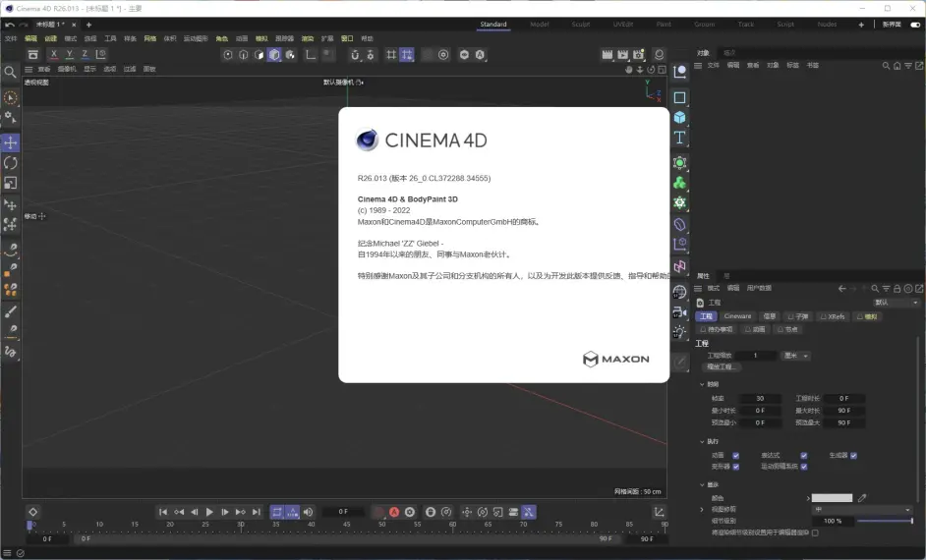Add a Light object
The image size is (926, 560).
point(679,332)
